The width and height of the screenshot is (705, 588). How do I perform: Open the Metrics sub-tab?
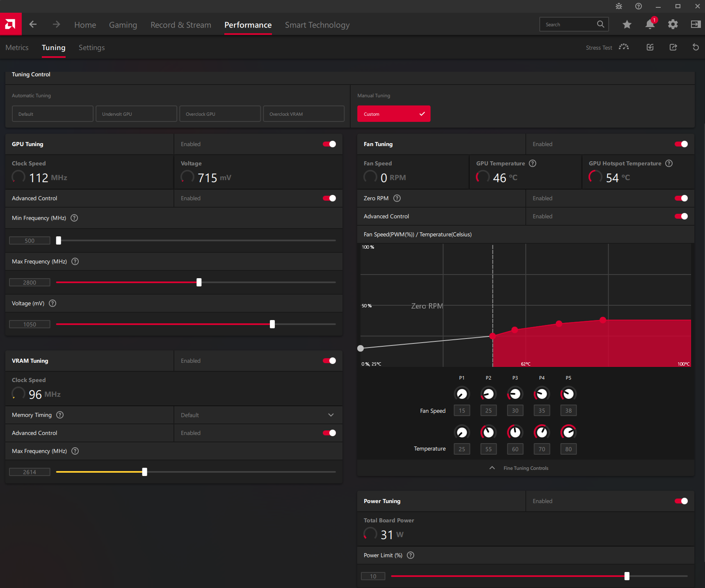click(x=17, y=48)
